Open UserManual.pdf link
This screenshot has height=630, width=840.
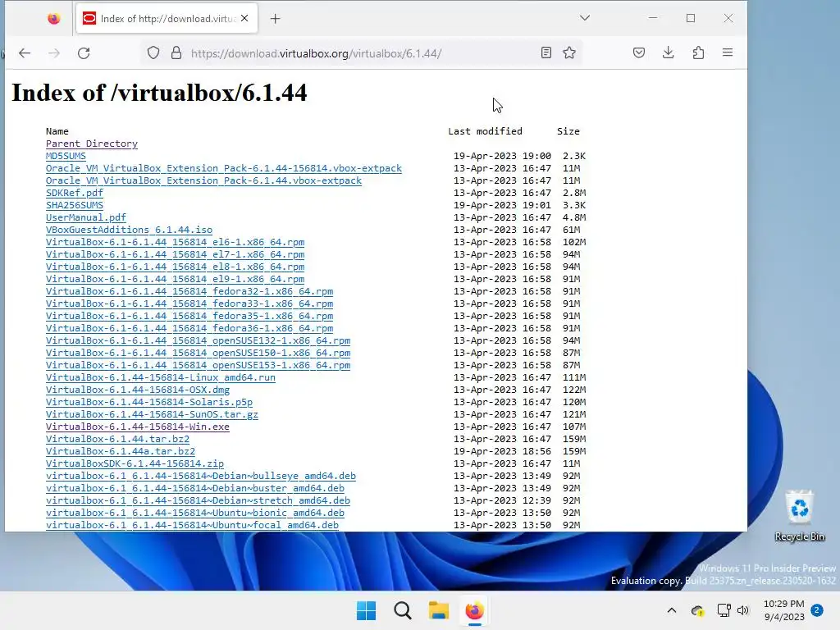(x=85, y=217)
